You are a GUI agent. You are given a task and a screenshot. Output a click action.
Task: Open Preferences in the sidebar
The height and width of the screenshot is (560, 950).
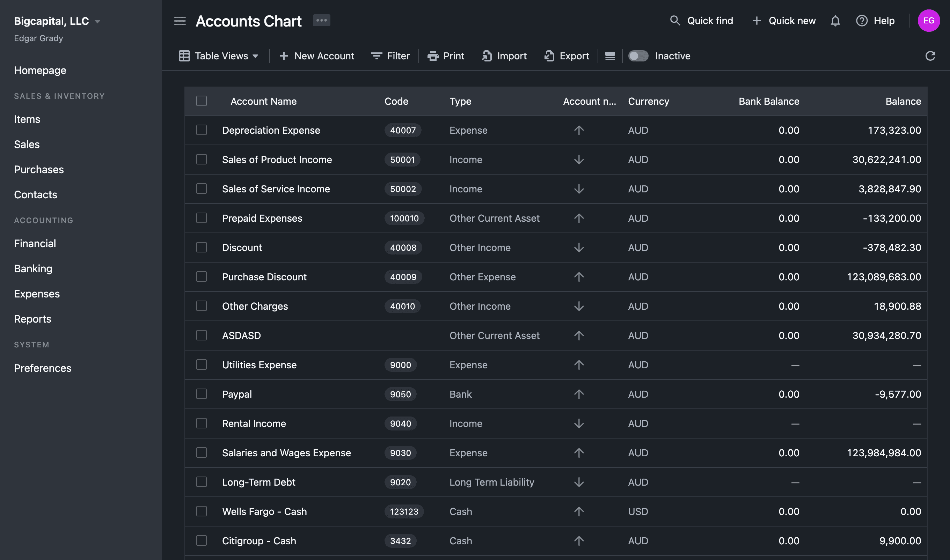point(43,368)
